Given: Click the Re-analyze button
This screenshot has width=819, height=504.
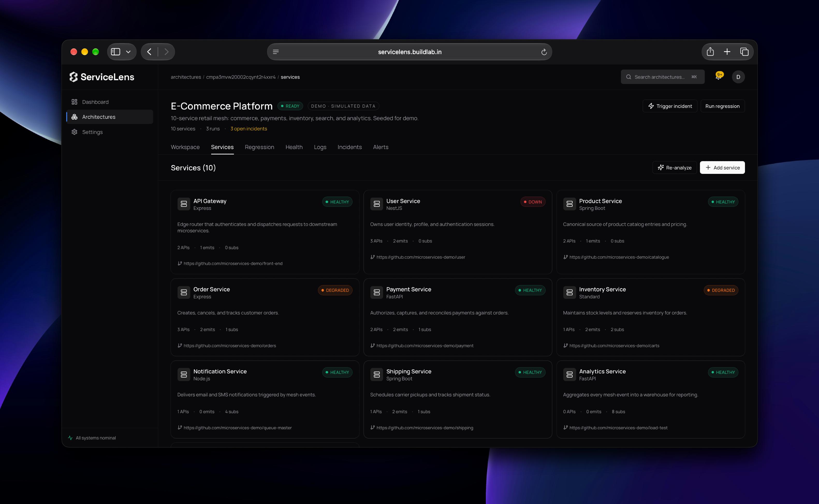Looking at the screenshot, I should coord(674,167).
